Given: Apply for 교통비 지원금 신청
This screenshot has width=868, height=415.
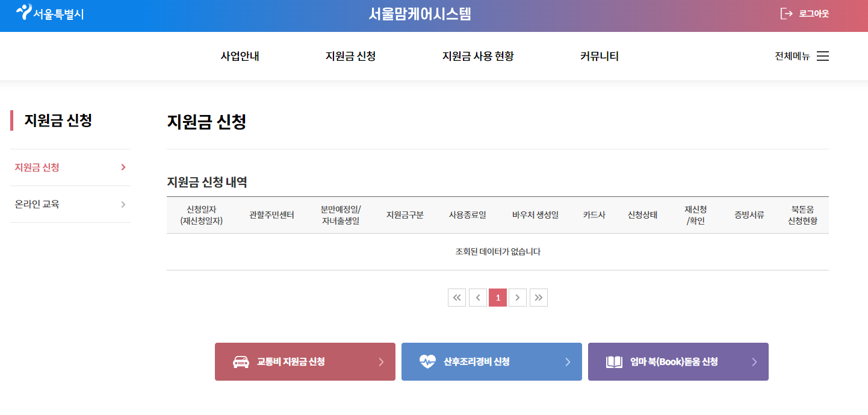Looking at the screenshot, I should pos(305,362).
